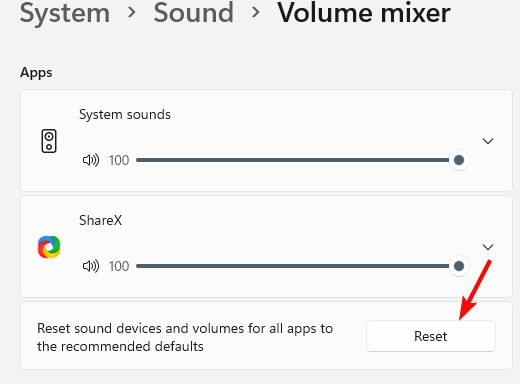Click the System sounds volume slider thumb
This screenshot has height=384, width=520.
pyautogui.click(x=459, y=160)
